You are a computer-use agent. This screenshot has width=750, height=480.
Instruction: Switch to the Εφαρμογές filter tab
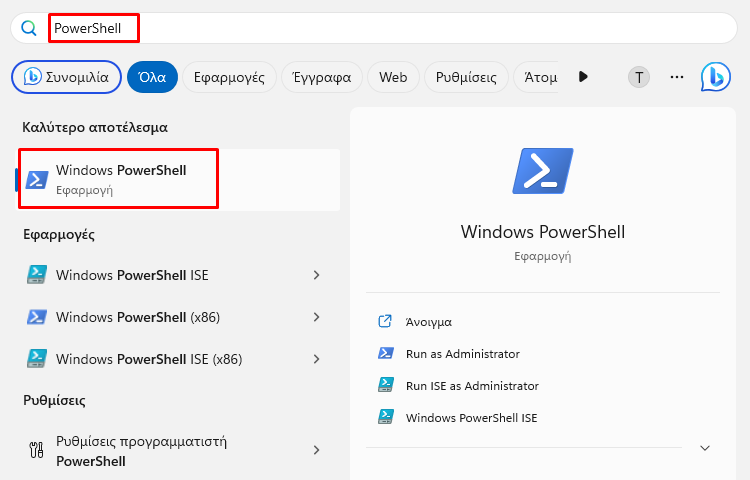coord(229,77)
